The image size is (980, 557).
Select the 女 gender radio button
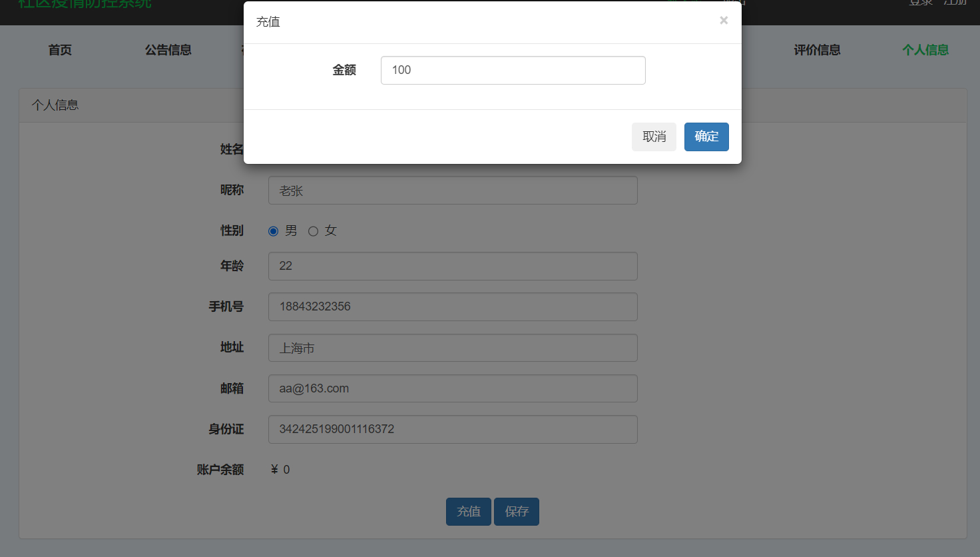(313, 231)
